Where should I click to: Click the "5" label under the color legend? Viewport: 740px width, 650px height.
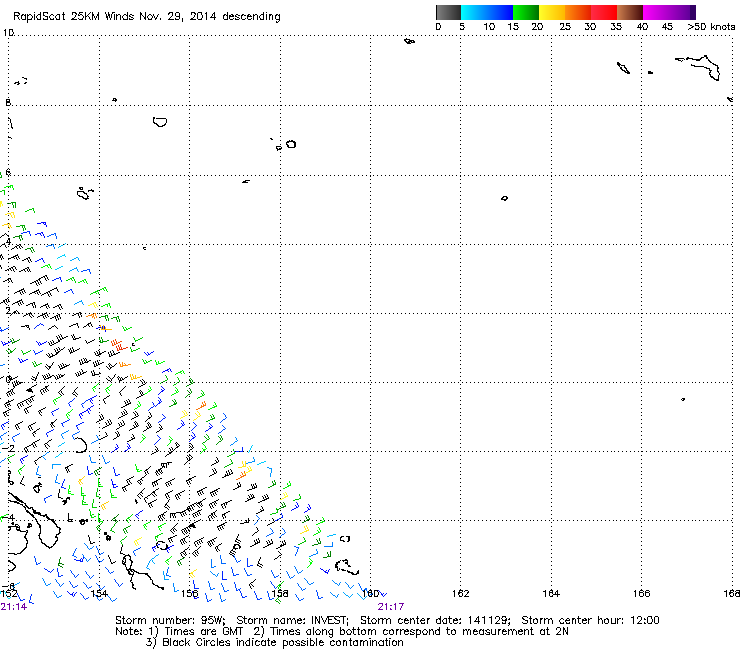point(462,27)
